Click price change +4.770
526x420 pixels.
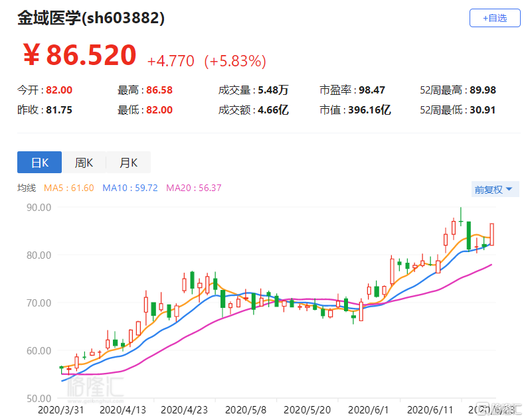click(x=171, y=61)
